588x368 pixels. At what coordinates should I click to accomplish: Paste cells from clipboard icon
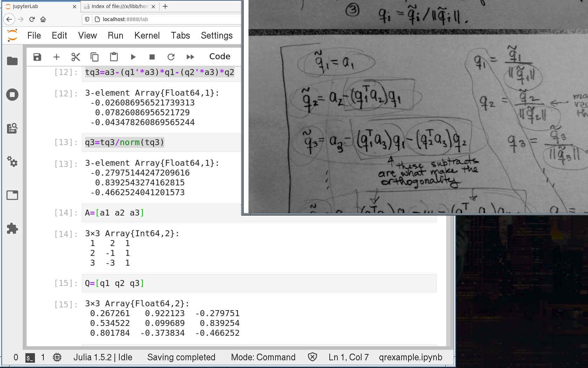[x=114, y=57]
